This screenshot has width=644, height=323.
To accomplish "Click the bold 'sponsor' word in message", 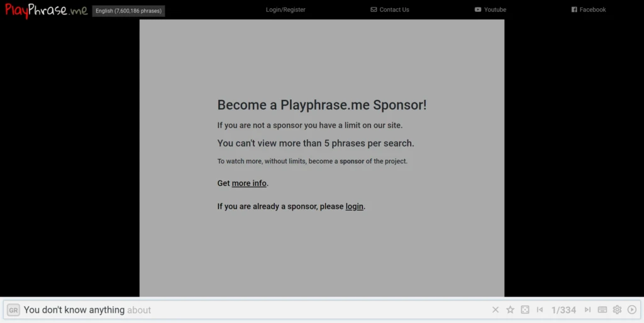I will 352,161.
